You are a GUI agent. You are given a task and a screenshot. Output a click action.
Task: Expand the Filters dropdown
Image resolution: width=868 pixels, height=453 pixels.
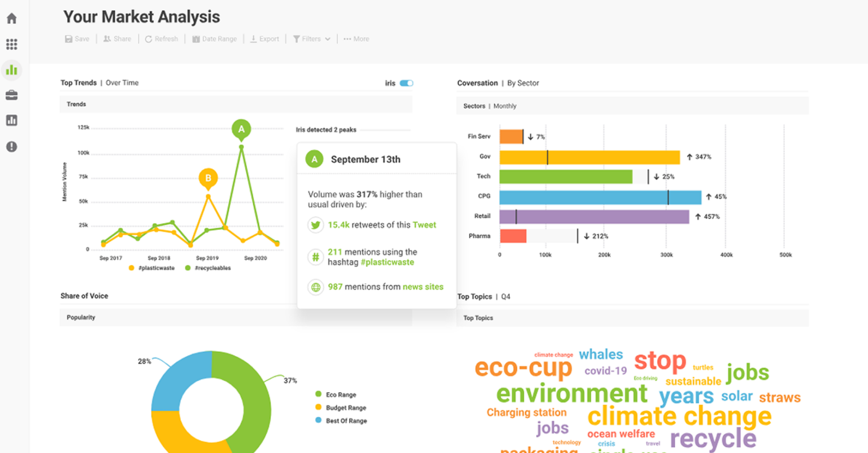[x=311, y=39]
